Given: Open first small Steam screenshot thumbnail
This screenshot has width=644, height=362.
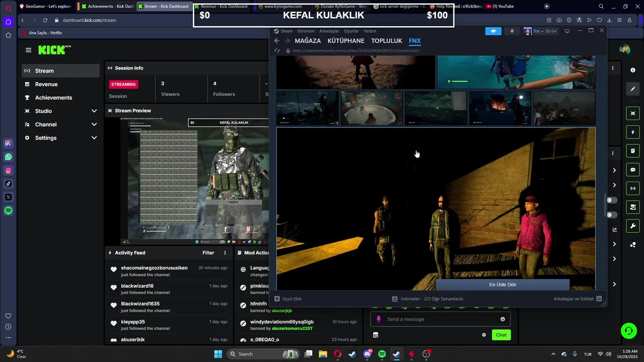Looking at the screenshot, I should tap(307, 108).
